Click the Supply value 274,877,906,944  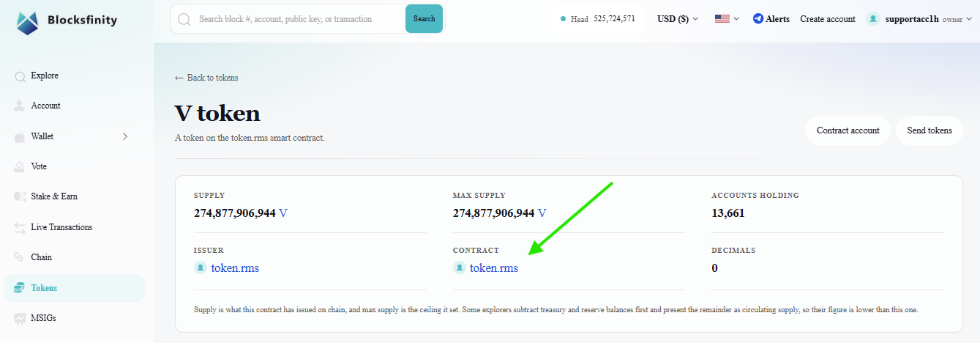(234, 213)
